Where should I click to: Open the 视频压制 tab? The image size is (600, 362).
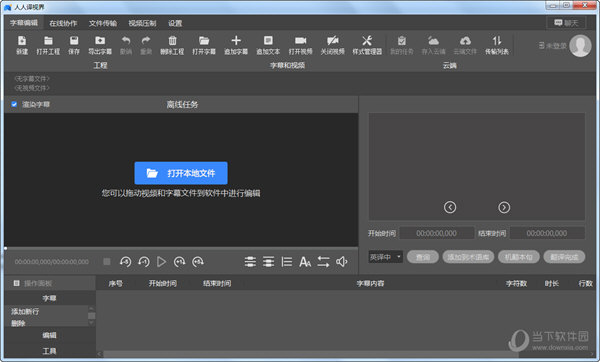142,23
